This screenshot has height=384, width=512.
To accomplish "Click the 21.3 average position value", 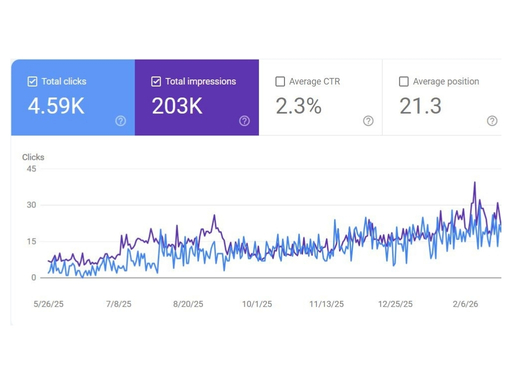I will tap(421, 106).
